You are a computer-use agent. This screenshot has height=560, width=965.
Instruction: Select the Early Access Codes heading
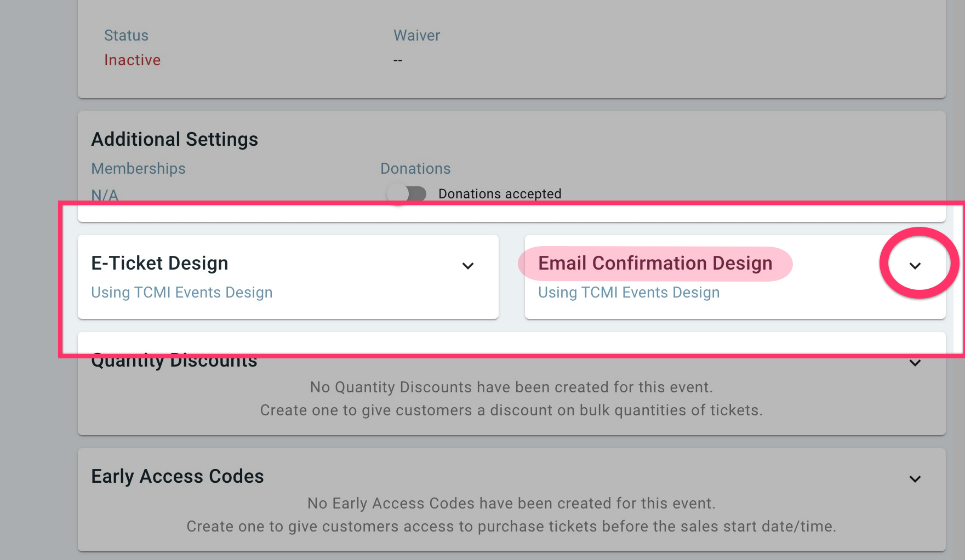(x=178, y=476)
